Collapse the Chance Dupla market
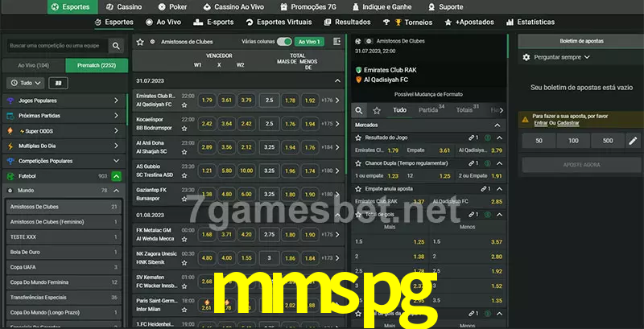 click(499, 163)
